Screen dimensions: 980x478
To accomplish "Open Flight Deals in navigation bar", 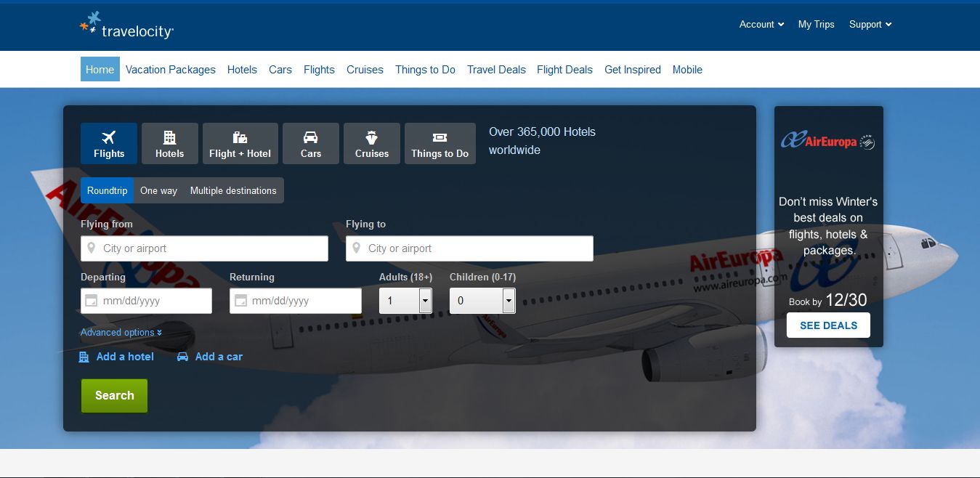I will pos(564,70).
